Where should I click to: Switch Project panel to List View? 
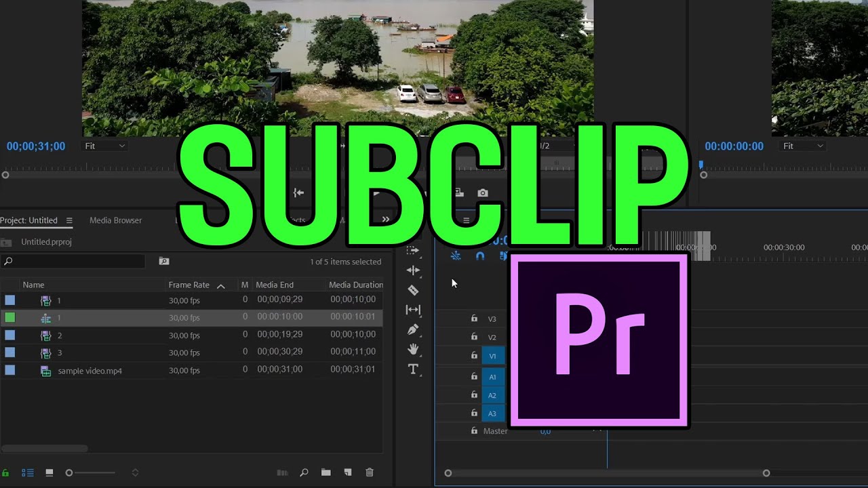pos(28,472)
